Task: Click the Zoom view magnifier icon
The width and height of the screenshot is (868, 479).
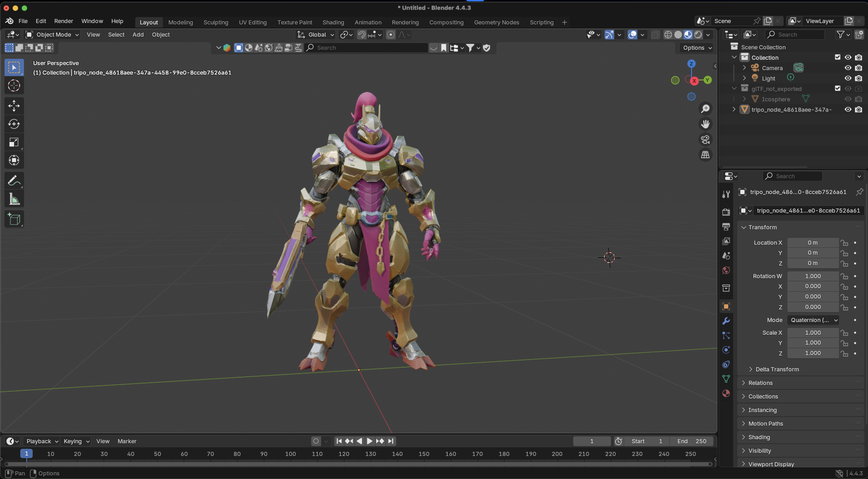Action: pos(705,109)
